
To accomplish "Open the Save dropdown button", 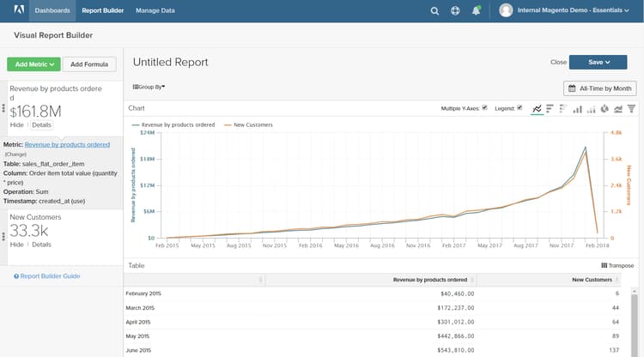I will [598, 62].
